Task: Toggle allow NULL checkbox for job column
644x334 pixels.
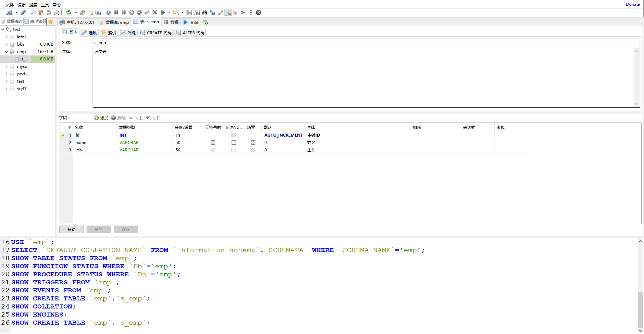Action: (234, 150)
